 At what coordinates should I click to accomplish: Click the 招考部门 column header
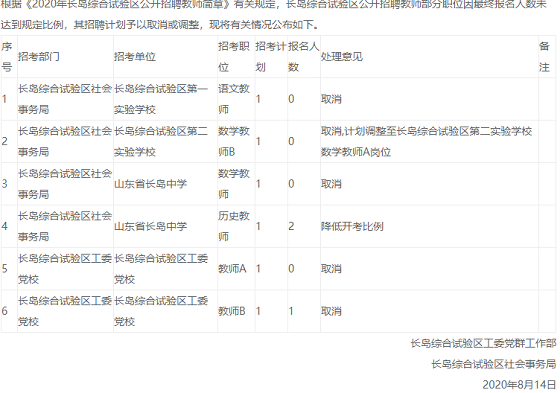[x=39, y=56]
